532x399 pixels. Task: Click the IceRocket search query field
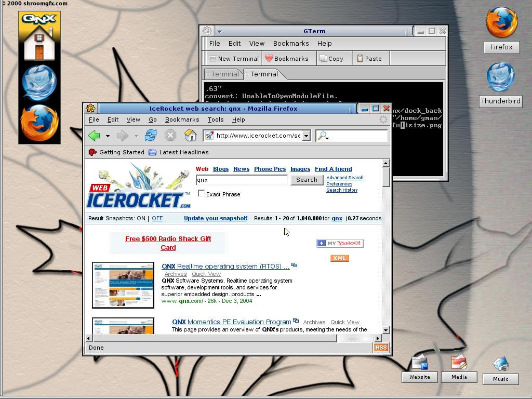point(242,180)
